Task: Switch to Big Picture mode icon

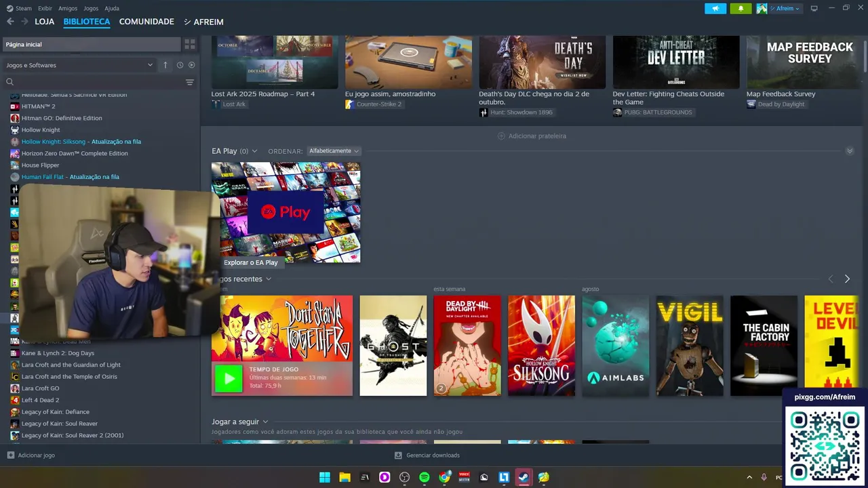Action: pos(814,8)
